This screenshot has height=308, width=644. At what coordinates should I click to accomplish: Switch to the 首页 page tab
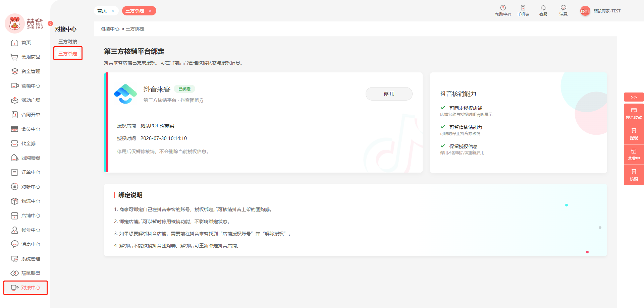point(102,11)
